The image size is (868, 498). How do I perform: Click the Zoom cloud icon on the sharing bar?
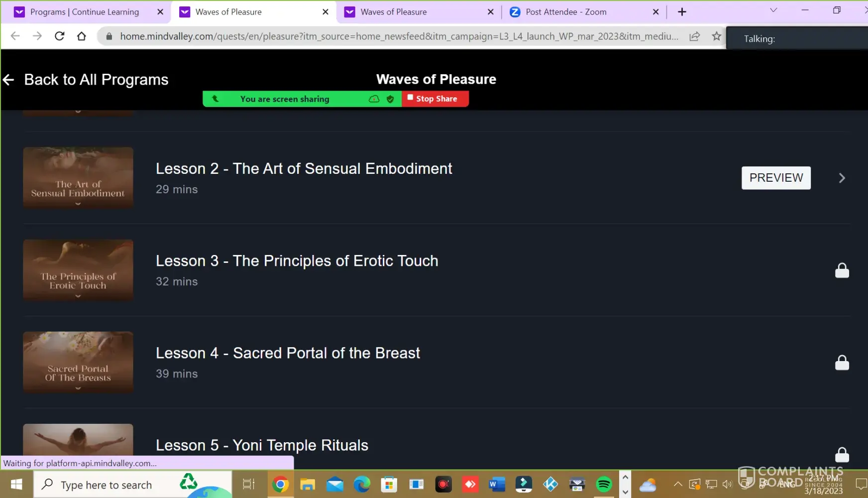click(374, 99)
